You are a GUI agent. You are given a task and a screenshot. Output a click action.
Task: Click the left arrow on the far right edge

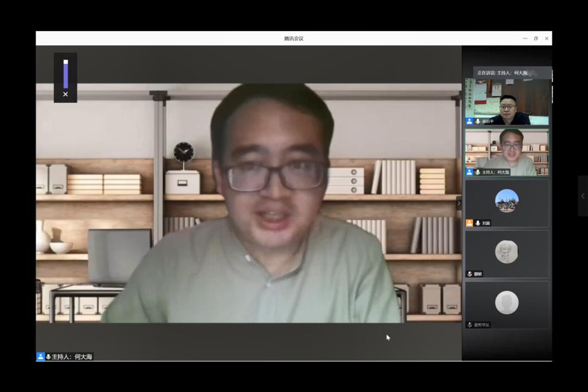click(x=583, y=196)
